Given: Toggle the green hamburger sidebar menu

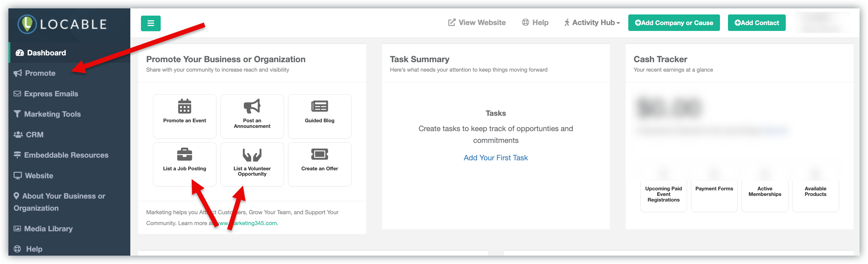Looking at the screenshot, I should tap(151, 23).
